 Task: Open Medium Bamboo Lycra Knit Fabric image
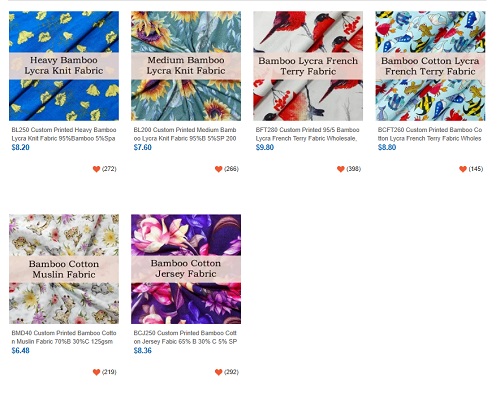186,66
